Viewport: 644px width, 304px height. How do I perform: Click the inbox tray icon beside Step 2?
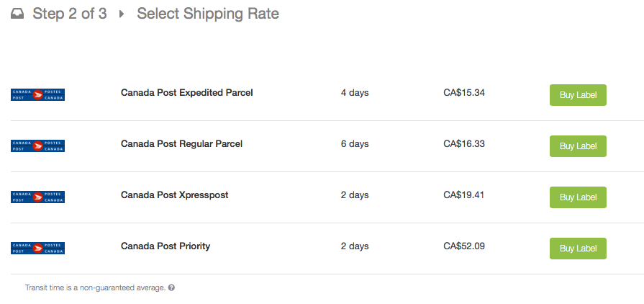[17, 14]
